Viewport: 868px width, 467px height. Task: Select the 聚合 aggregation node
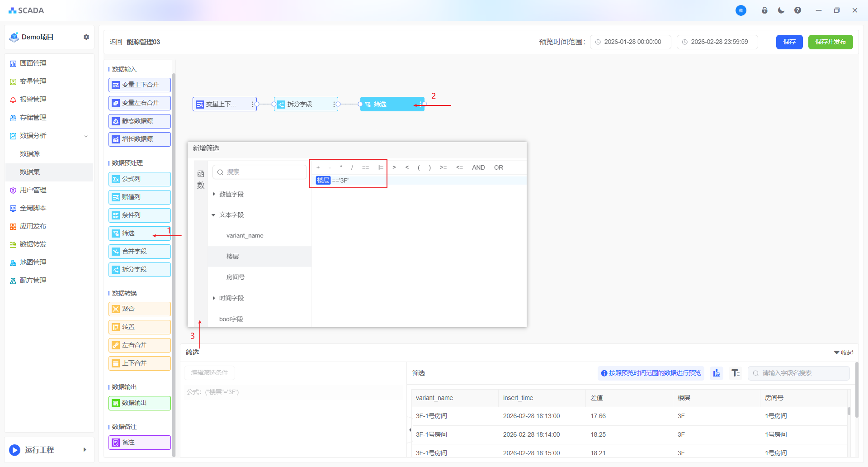(x=139, y=309)
